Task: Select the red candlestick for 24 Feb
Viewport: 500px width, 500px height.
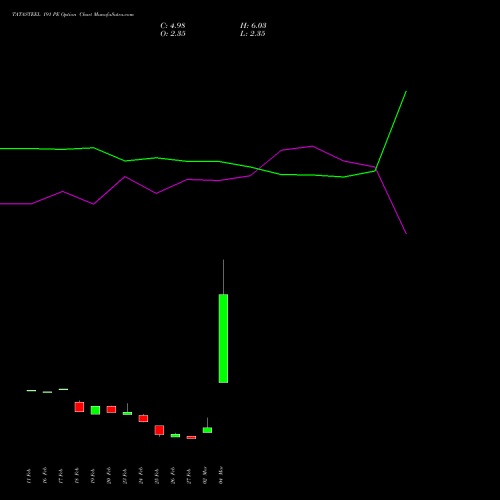Action: 143,418
